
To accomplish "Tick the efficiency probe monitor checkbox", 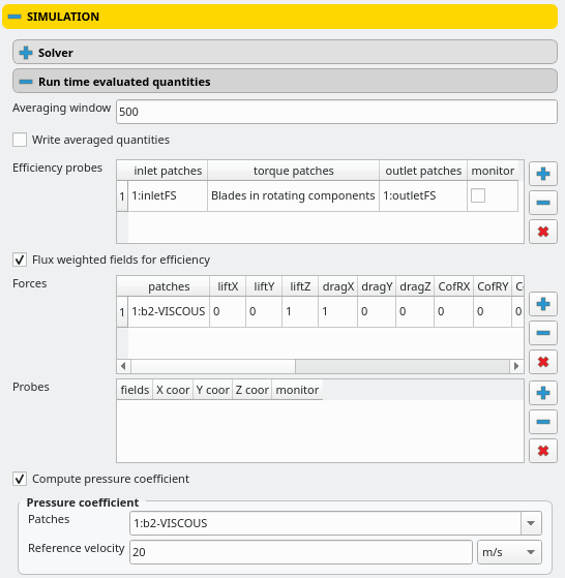I will coord(478,196).
